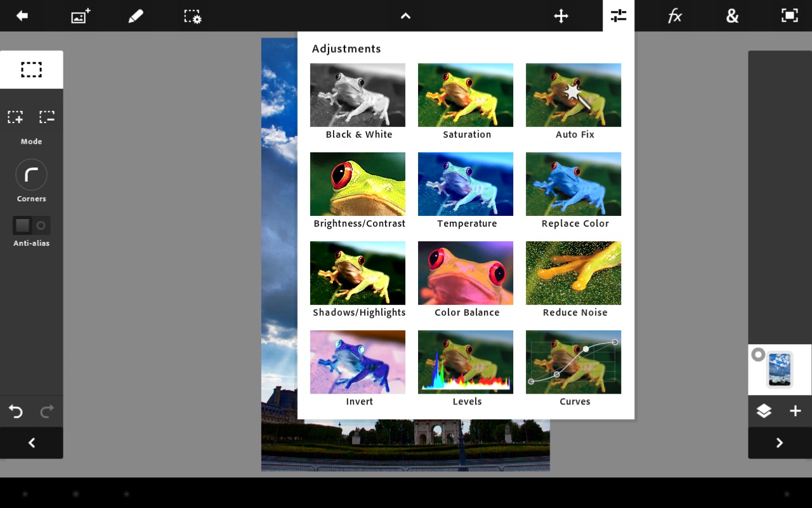Select the paint brush tool
Screen dimensions: 812x508
point(136,16)
